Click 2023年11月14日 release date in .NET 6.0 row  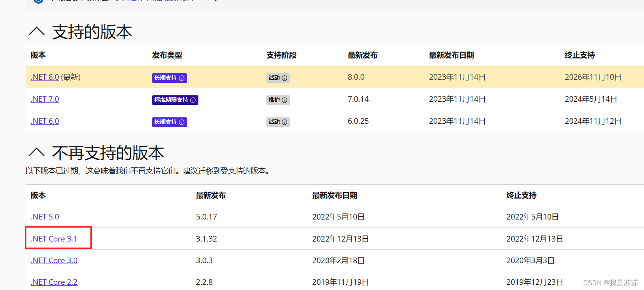pyautogui.click(x=458, y=121)
